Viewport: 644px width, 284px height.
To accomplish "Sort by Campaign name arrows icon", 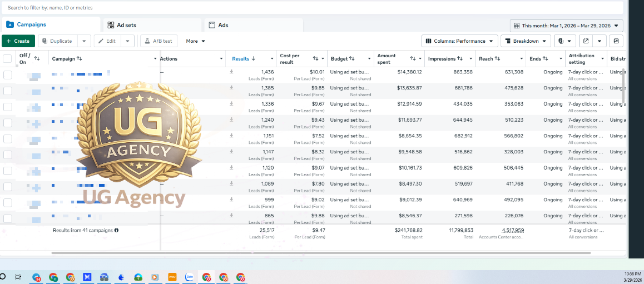I will (x=80, y=59).
